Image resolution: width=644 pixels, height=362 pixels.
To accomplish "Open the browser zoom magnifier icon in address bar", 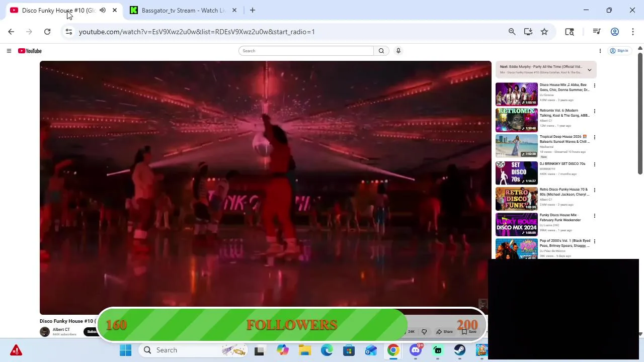I will pos(512,32).
